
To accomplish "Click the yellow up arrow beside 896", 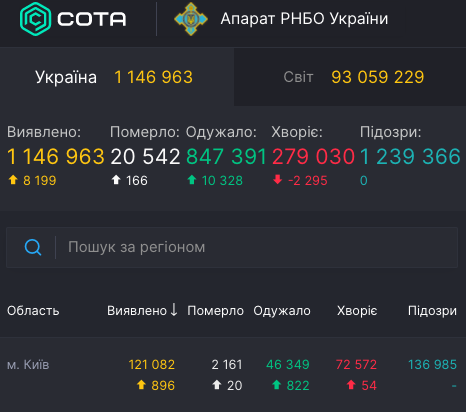I will (x=141, y=385).
